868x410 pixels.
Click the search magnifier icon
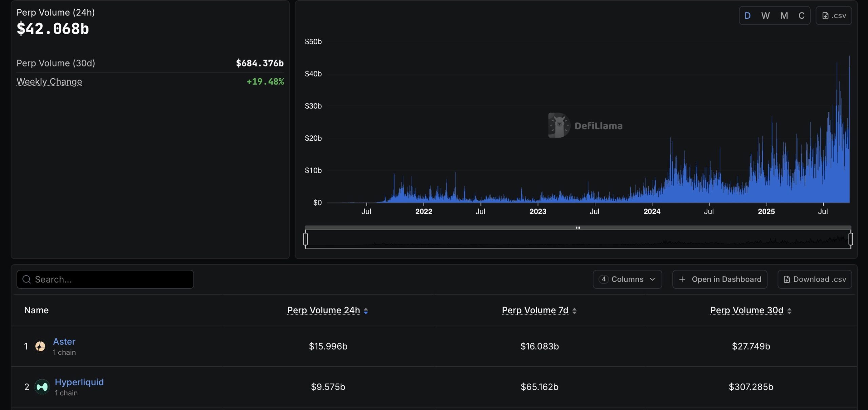click(x=26, y=279)
